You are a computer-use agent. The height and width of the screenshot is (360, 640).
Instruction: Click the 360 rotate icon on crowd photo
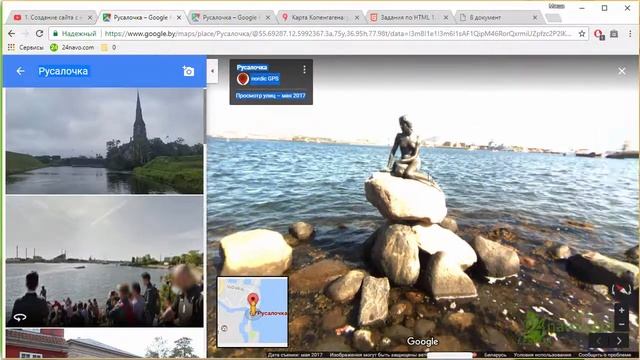point(20,317)
